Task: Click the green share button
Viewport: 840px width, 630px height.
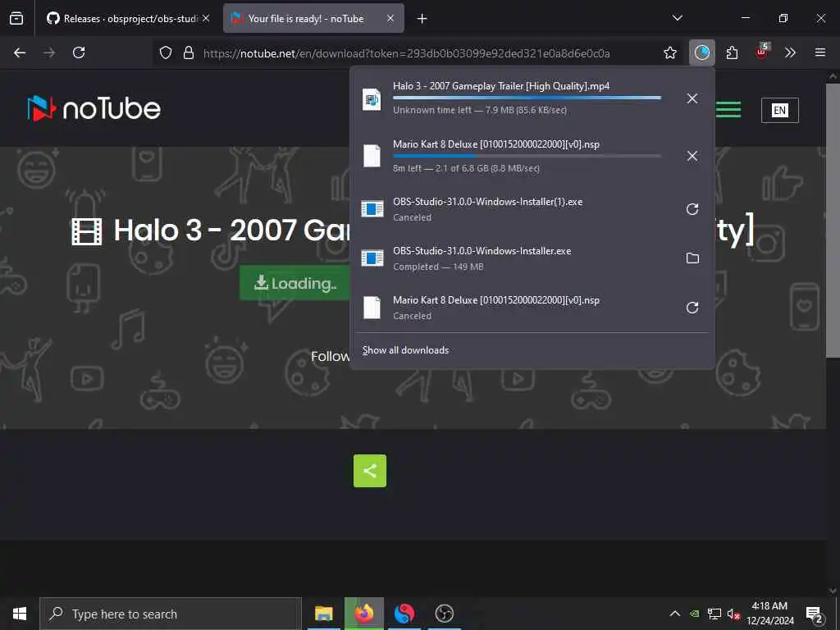Action: [x=370, y=471]
